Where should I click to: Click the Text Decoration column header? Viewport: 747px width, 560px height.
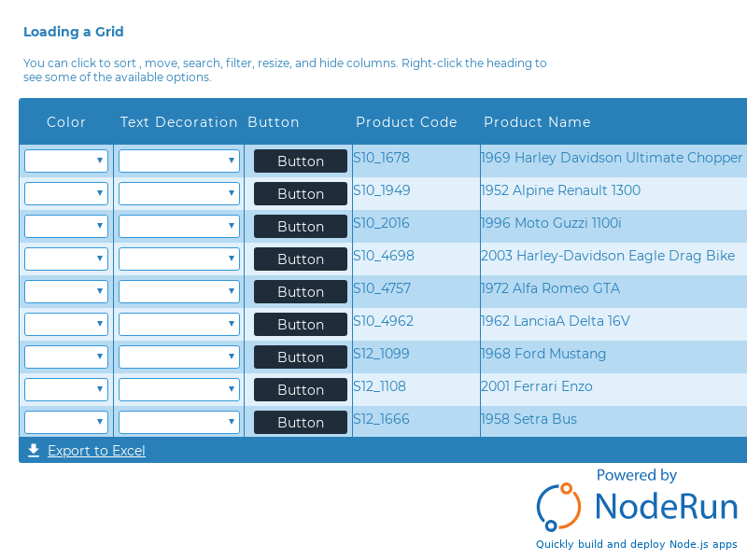point(179,122)
